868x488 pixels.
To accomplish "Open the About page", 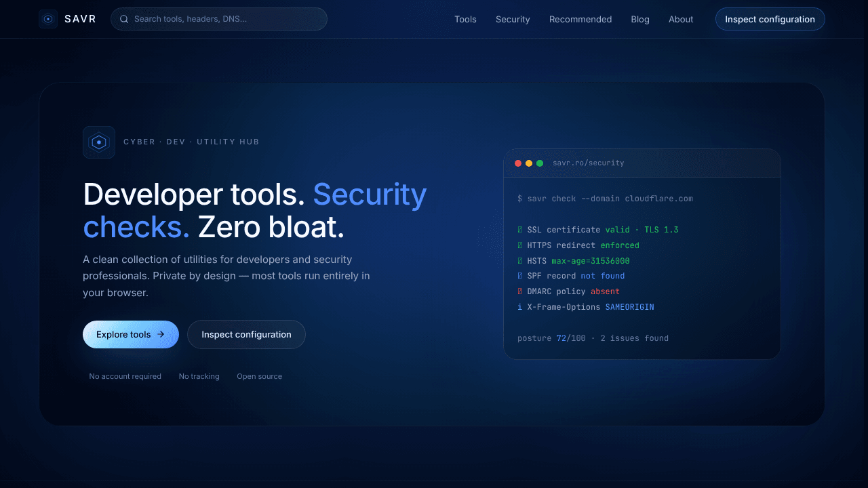I will point(681,19).
